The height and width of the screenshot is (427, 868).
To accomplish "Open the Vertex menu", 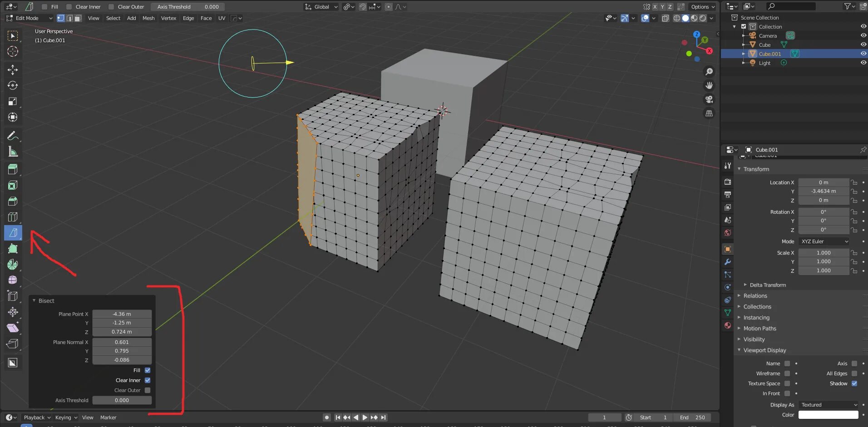I will pyautogui.click(x=168, y=18).
